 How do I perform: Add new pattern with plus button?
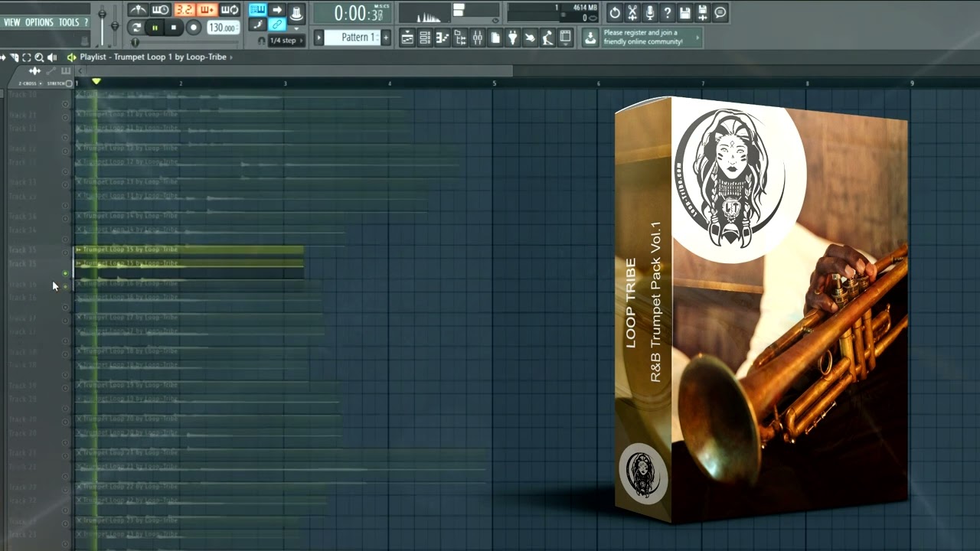[x=386, y=37]
